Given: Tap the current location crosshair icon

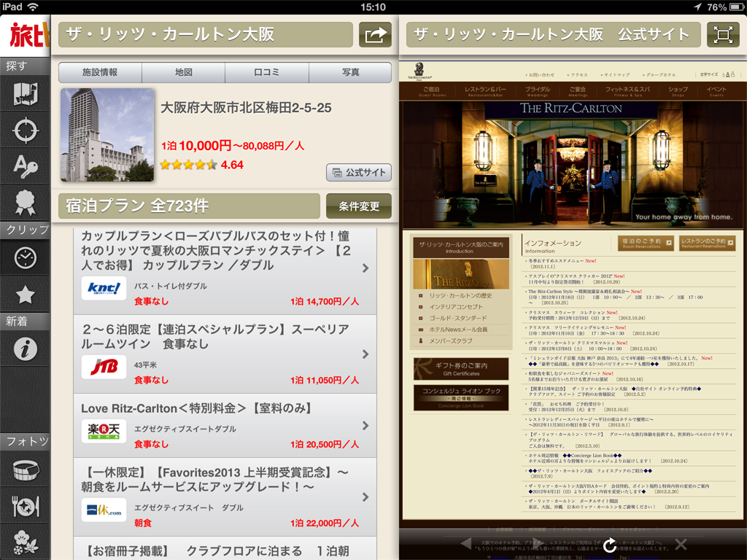Looking at the screenshot, I should [x=26, y=130].
